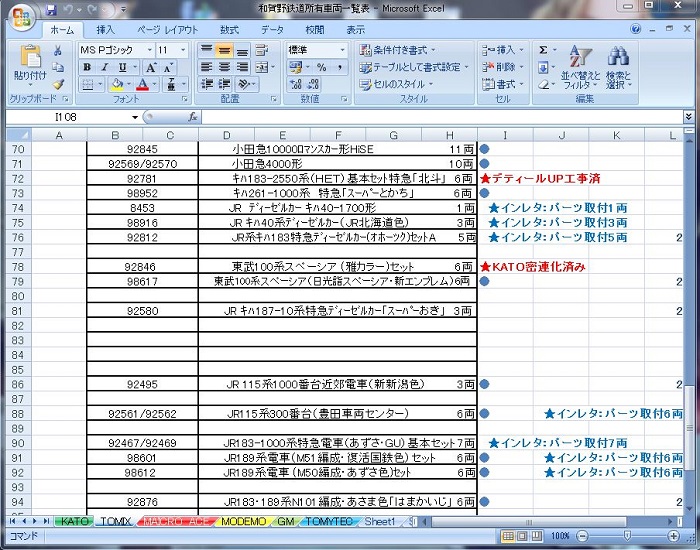
Task: Apply percent style format
Action: [321, 67]
